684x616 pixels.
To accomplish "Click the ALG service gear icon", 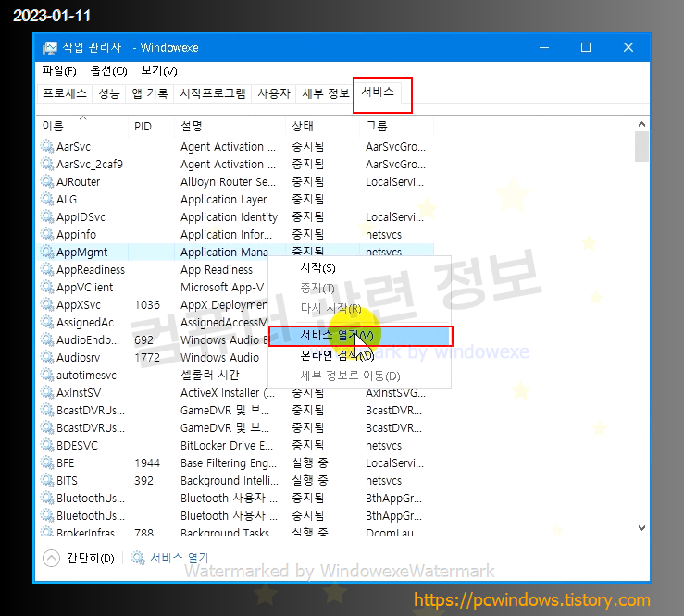I will (x=47, y=199).
